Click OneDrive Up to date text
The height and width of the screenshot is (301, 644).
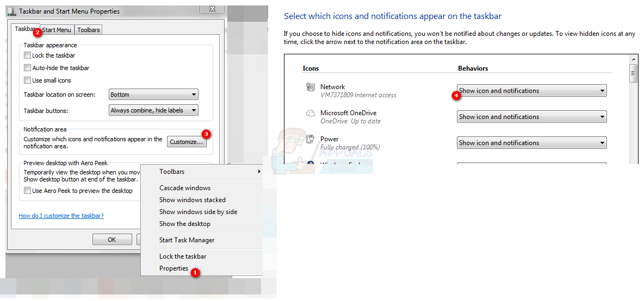click(x=350, y=121)
